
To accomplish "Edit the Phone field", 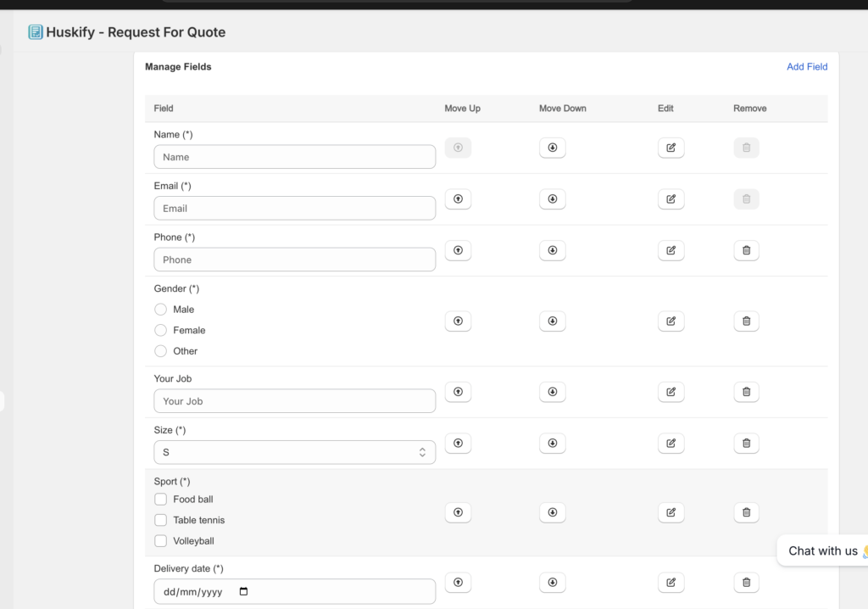I will point(670,251).
